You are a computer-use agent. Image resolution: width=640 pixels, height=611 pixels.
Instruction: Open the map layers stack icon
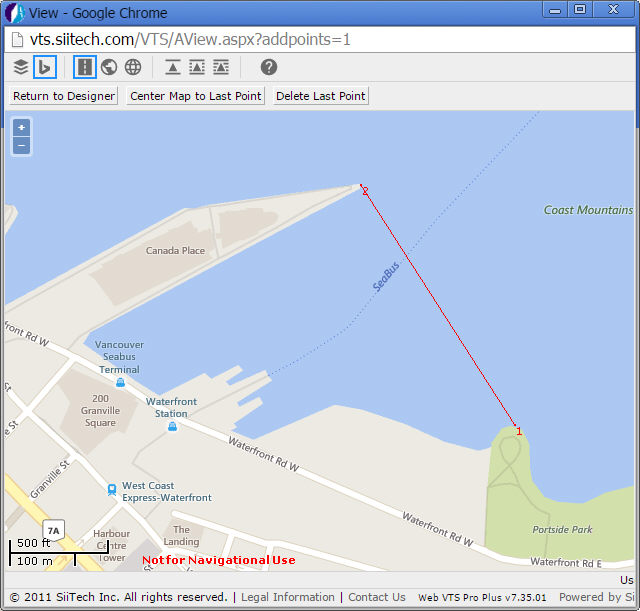[21, 67]
